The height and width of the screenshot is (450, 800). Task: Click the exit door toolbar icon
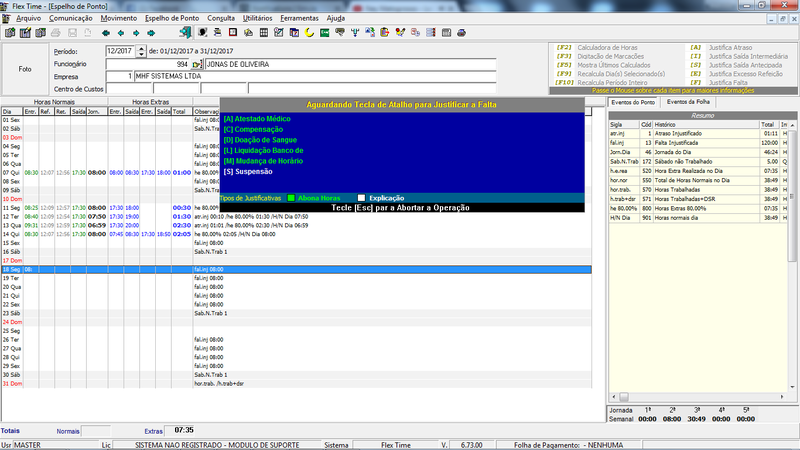point(185,33)
